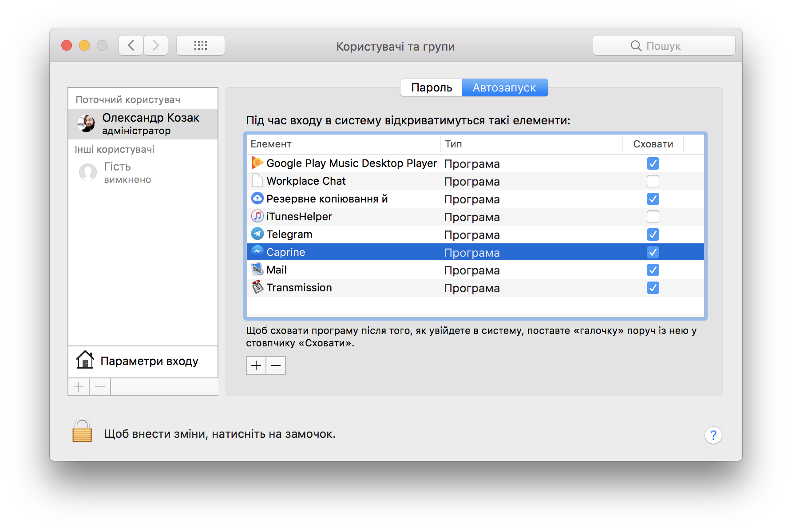Click the back navigation arrow
This screenshot has height=532, width=792.
[131, 45]
